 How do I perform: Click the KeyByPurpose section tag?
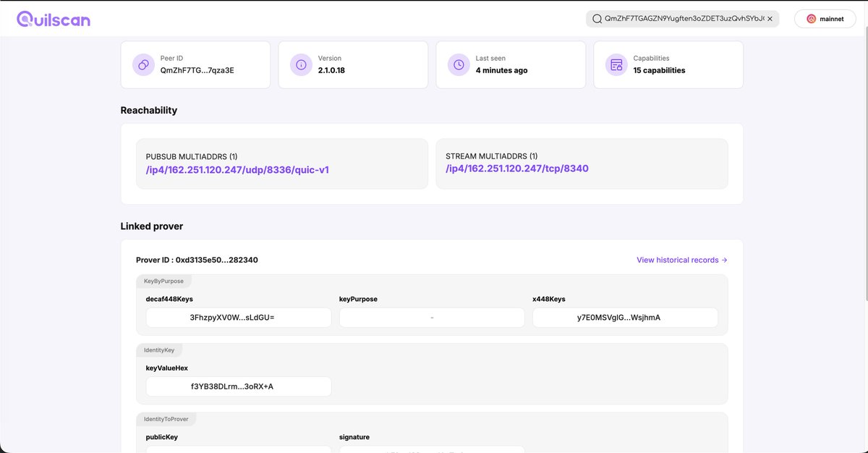tap(163, 281)
